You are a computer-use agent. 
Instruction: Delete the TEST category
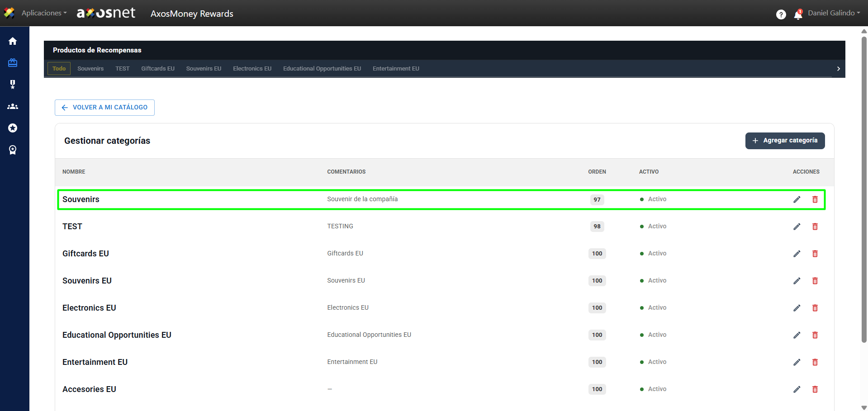(x=815, y=227)
